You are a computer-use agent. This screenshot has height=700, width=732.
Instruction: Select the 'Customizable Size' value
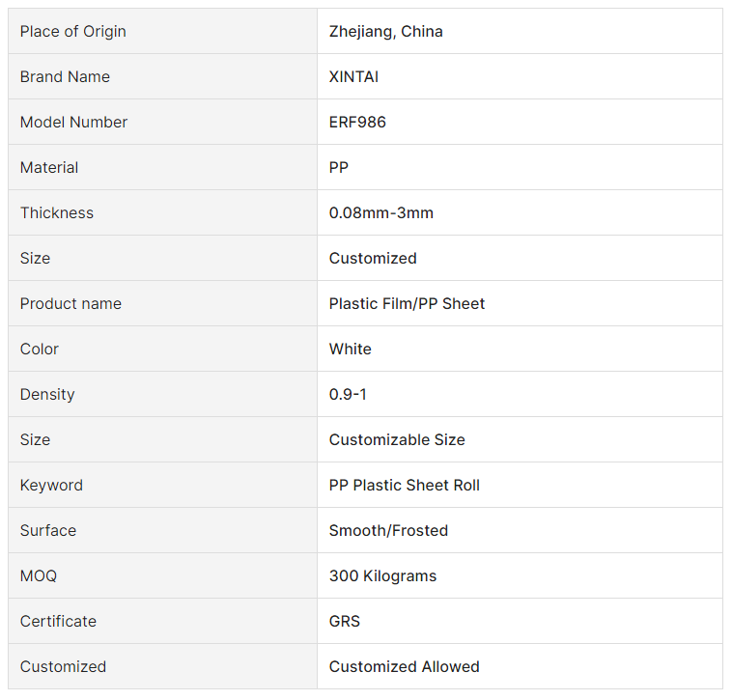click(397, 440)
